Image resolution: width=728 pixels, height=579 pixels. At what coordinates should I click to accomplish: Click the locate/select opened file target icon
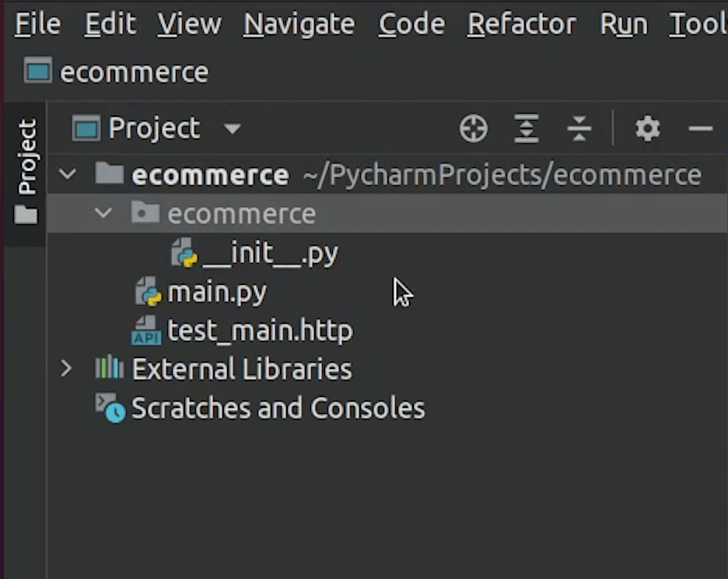[x=473, y=128]
